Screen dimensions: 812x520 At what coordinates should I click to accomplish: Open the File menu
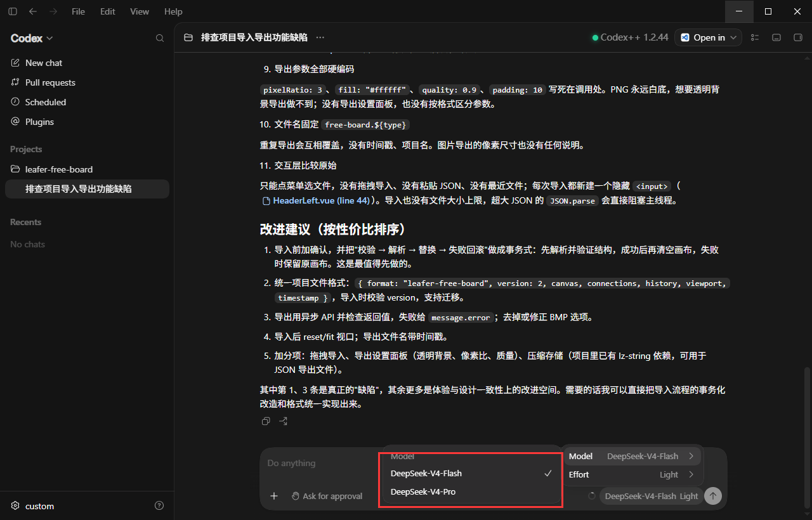coord(78,11)
